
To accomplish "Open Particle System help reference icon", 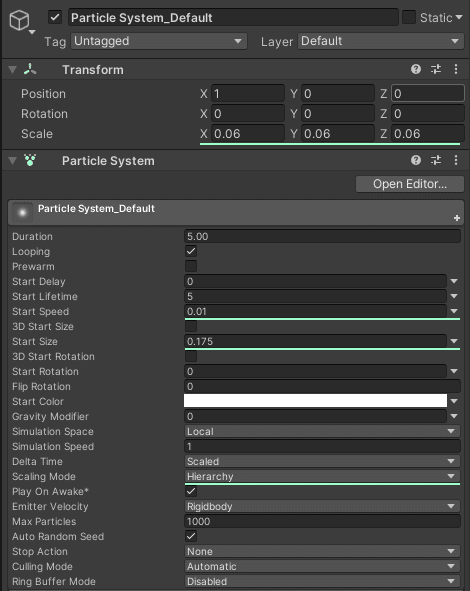I will tap(416, 160).
